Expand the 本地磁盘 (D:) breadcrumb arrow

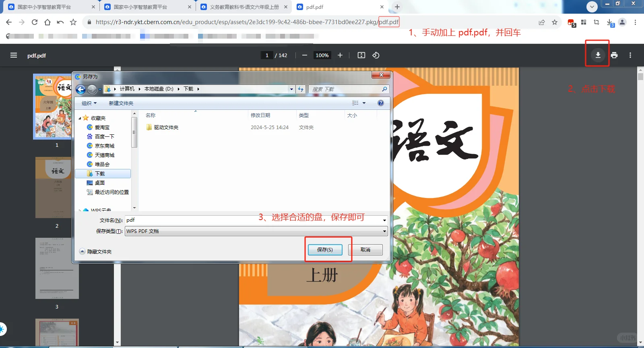178,89
